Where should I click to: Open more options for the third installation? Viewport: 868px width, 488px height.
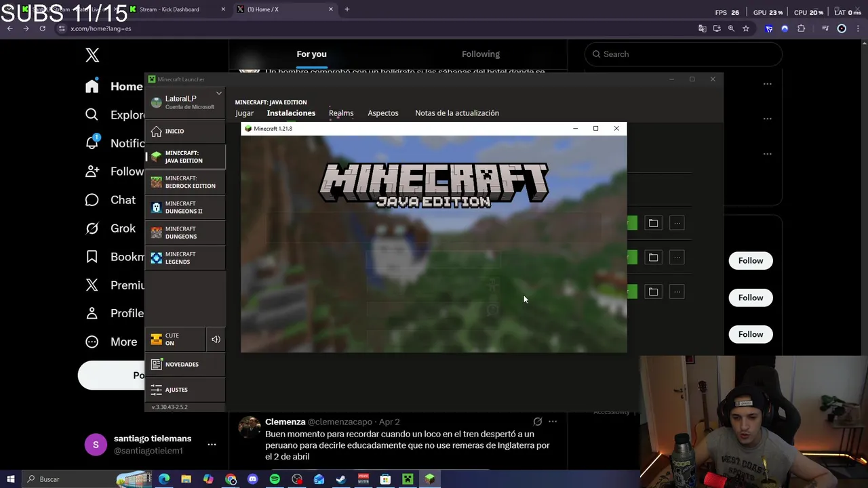pyautogui.click(x=677, y=291)
